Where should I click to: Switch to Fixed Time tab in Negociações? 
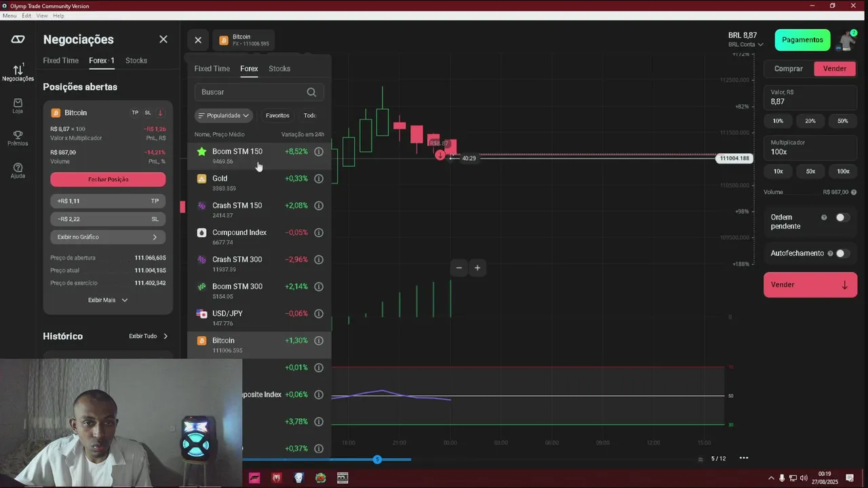(x=61, y=60)
